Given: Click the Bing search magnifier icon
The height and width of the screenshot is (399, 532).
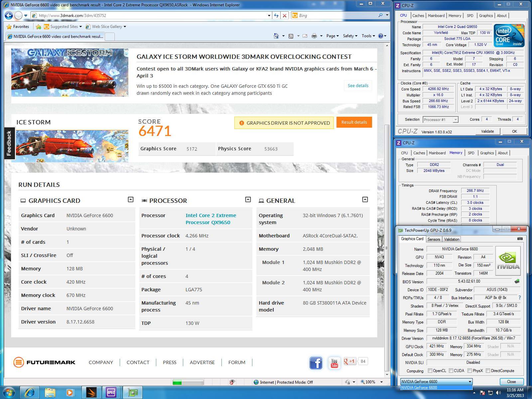Looking at the screenshot, I should [x=380, y=15].
